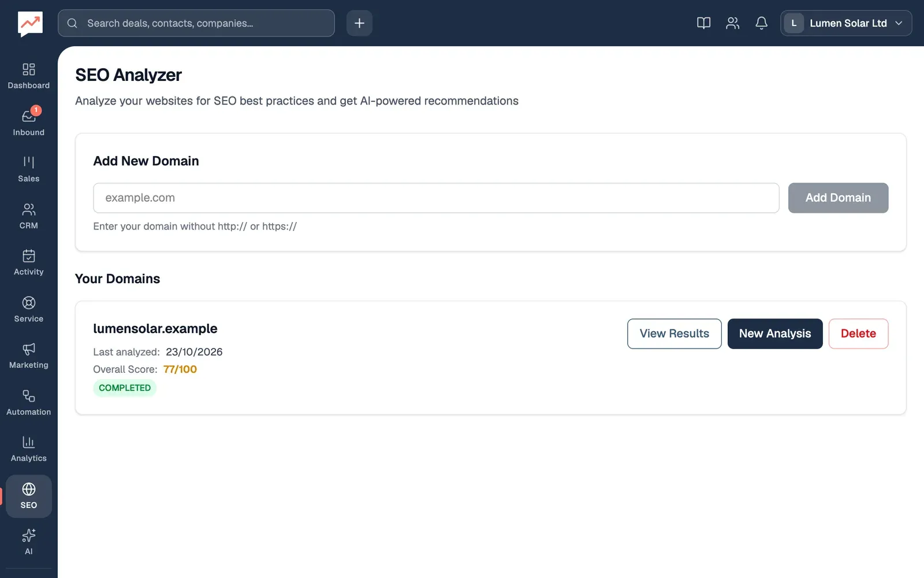View Results for lumensolar.example
This screenshot has width=924, height=578.
674,334
